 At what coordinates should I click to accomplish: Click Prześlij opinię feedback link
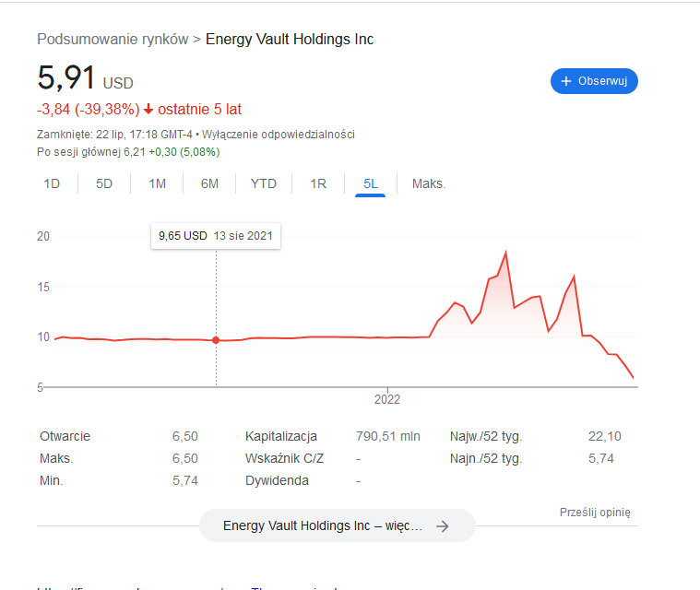click(x=595, y=513)
